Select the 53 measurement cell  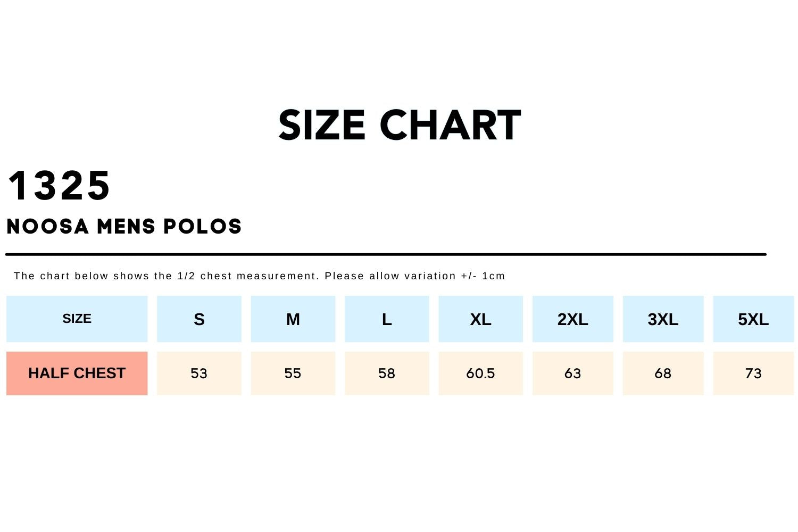[x=199, y=373]
